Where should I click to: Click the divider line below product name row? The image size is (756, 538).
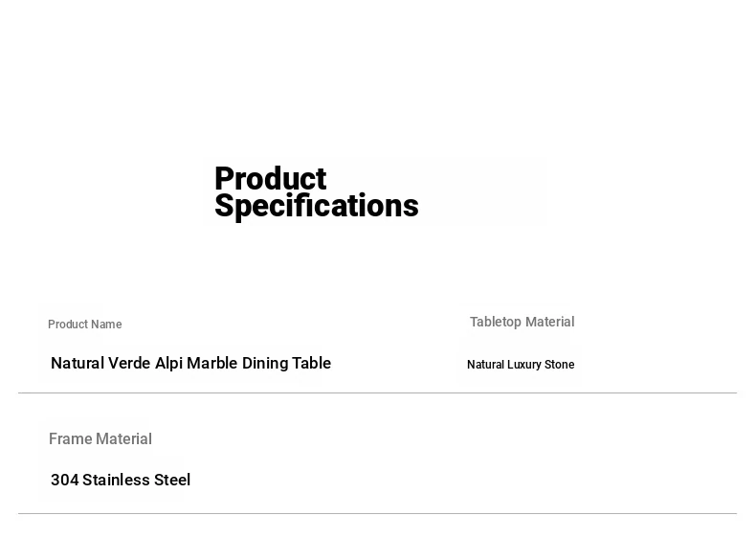(377, 393)
